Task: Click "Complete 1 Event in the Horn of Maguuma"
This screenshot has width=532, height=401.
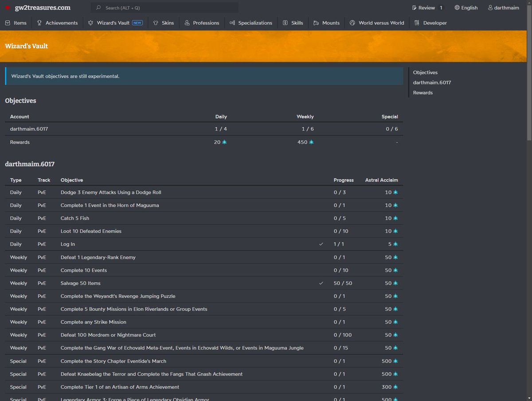Action: tap(110, 205)
